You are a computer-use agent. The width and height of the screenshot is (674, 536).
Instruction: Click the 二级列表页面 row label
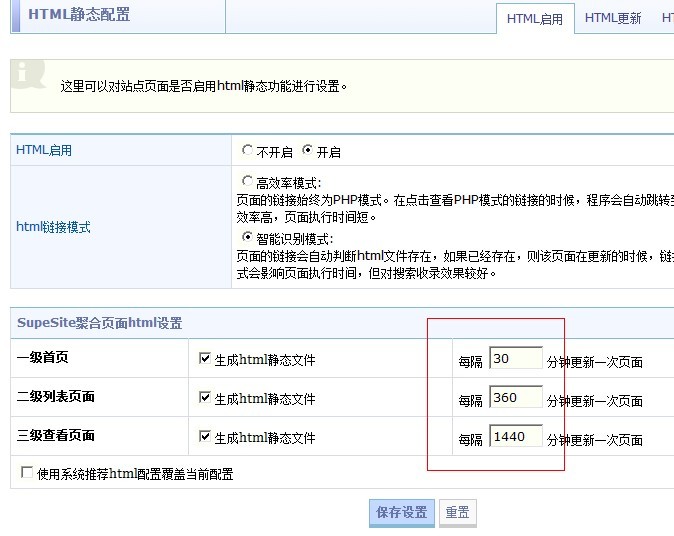pyautogui.click(x=55, y=396)
